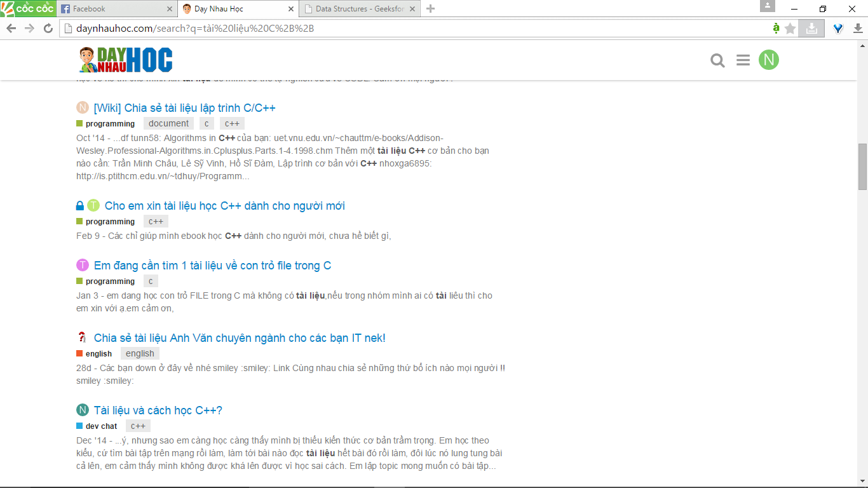This screenshot has height=488, width=868.
Task: Click the blue funnel extension icon
Action: pos(838,29)
